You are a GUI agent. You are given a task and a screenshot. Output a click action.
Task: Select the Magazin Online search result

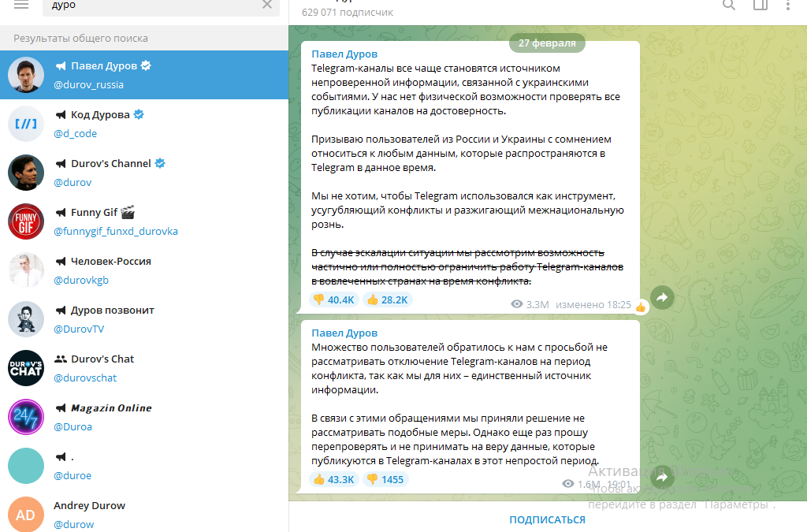[x=144, y=417]
